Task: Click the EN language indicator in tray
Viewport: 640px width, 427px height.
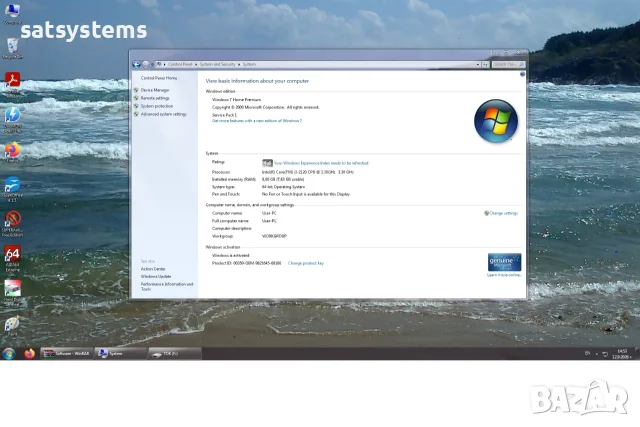Action: [x=587, y=353]
